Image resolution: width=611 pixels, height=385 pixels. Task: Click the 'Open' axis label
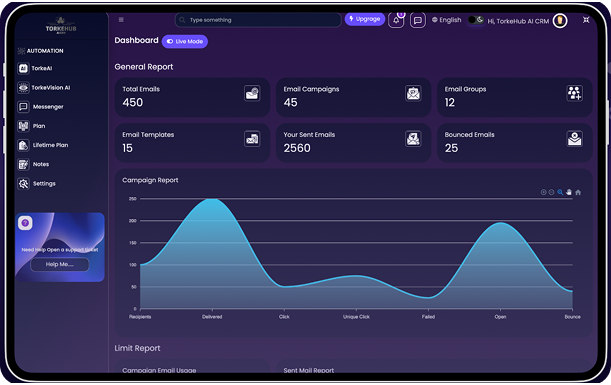tap(500, 317)
